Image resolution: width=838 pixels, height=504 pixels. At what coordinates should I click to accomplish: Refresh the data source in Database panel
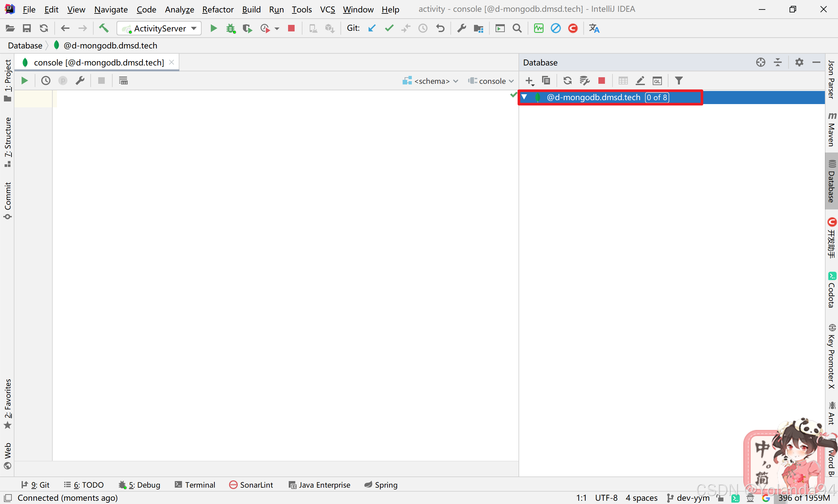567,81
